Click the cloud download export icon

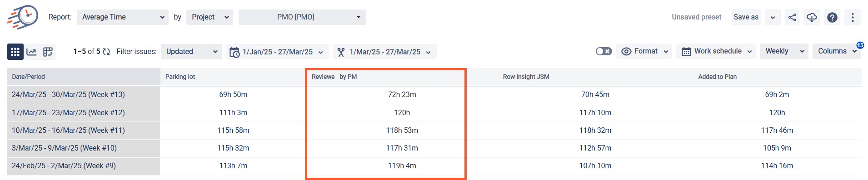tap(812, 17)
